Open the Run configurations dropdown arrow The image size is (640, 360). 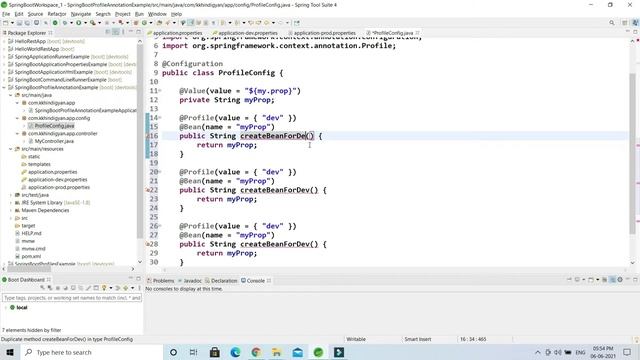(85, 23)
